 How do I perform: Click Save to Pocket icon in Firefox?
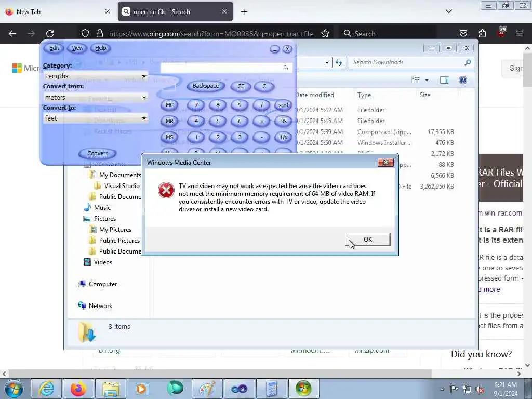click(463, 33)
